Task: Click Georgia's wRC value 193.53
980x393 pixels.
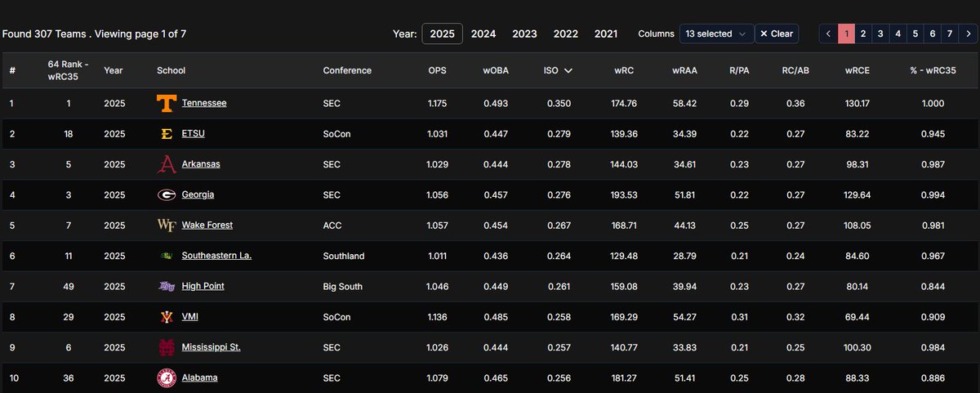Action: pyautogui.click(x=626, y=195)
